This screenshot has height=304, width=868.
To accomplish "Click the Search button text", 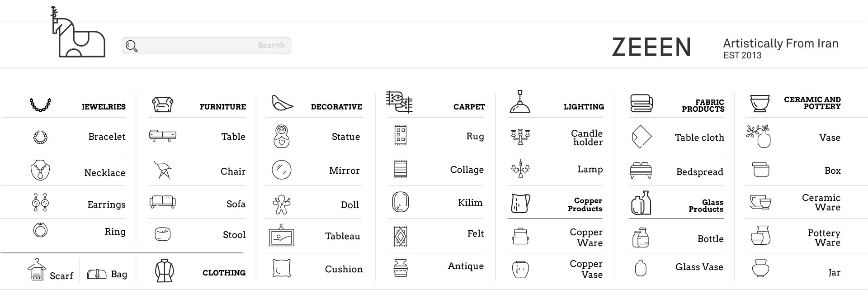I will pos(271,45).
